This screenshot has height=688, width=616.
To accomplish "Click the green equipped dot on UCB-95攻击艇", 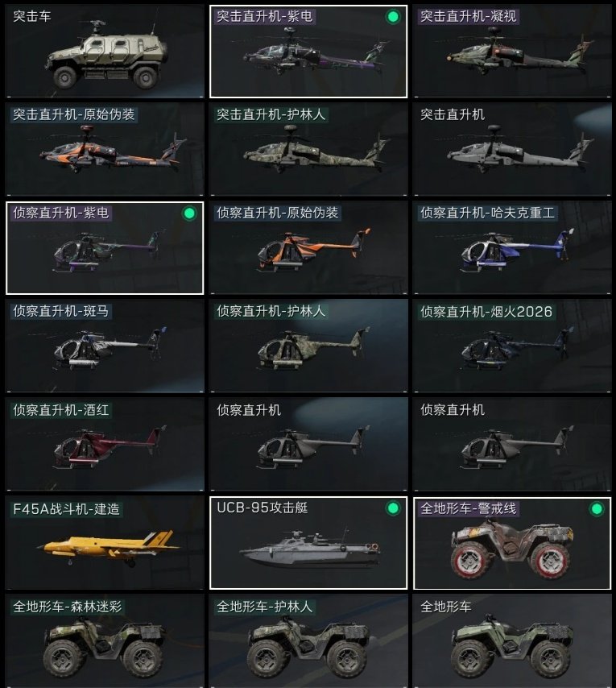I will [x=393, y=508].
